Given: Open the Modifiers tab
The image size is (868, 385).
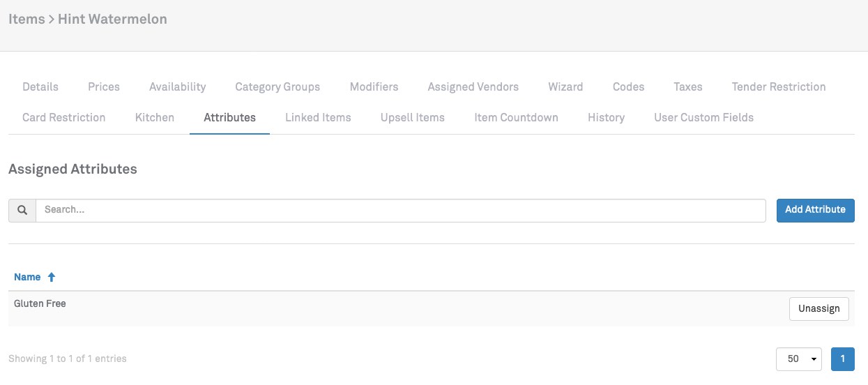Looking at the screenshot, I should pos(374,87).
